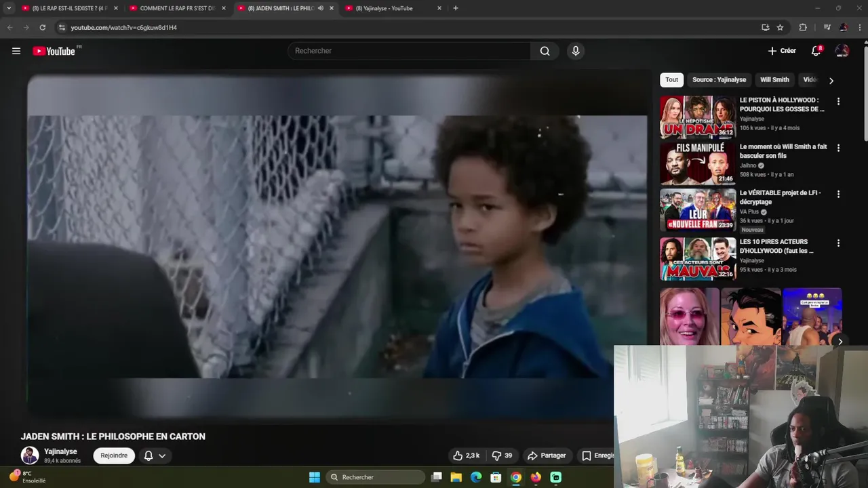The width and height of the screenshot is (868, 488).
Task: Open the Yajinalyse channel name link
Action: coord(60,451)
